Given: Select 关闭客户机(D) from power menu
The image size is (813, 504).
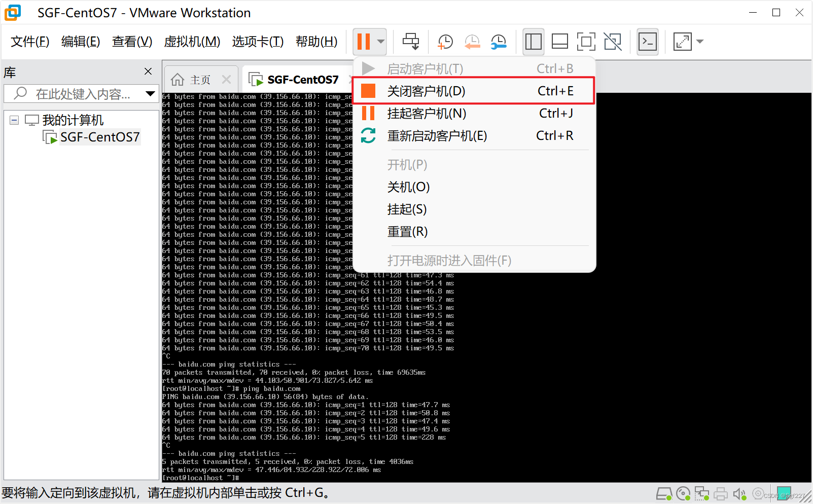Looking at the screenshot, I should pyautogui.click(x=474, y=91).
